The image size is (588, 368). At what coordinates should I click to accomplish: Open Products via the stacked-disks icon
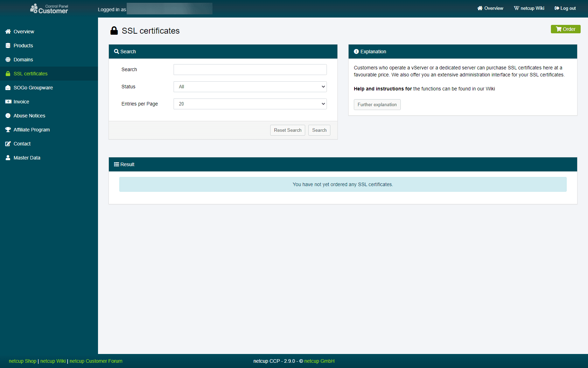8,46
